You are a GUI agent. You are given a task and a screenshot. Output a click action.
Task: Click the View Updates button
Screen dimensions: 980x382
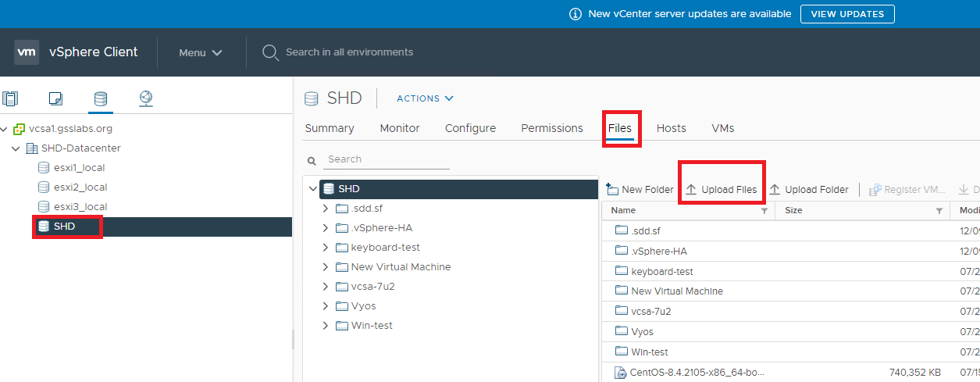click(847, 14)
